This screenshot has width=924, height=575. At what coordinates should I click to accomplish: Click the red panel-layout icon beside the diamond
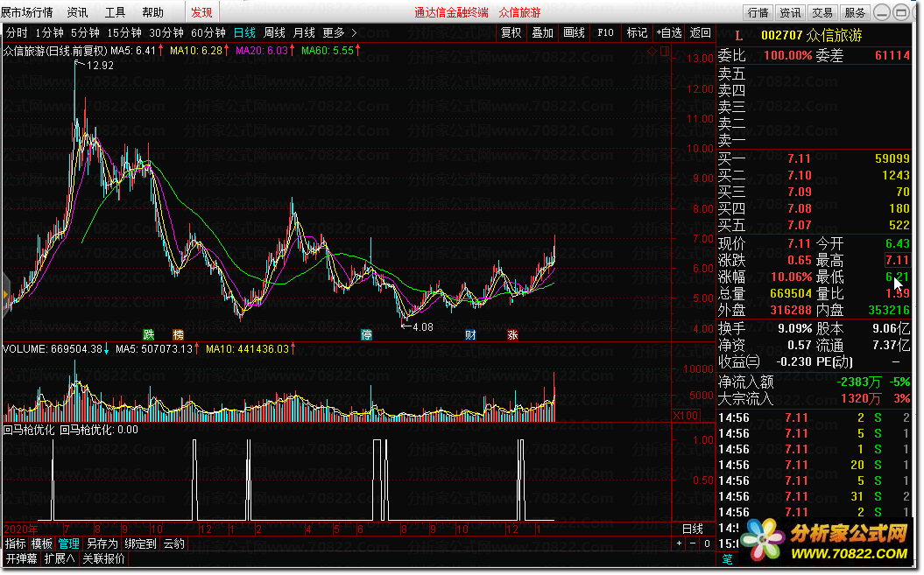tap(665, 52)
